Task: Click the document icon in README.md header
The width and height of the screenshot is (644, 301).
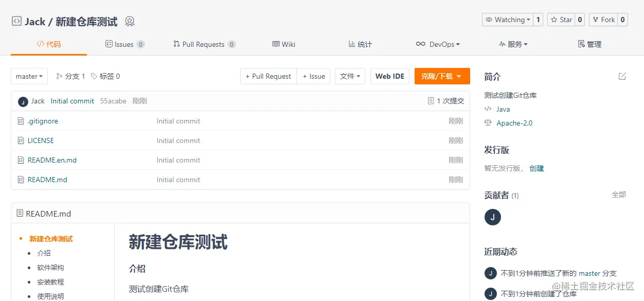Action: (20, 213)
